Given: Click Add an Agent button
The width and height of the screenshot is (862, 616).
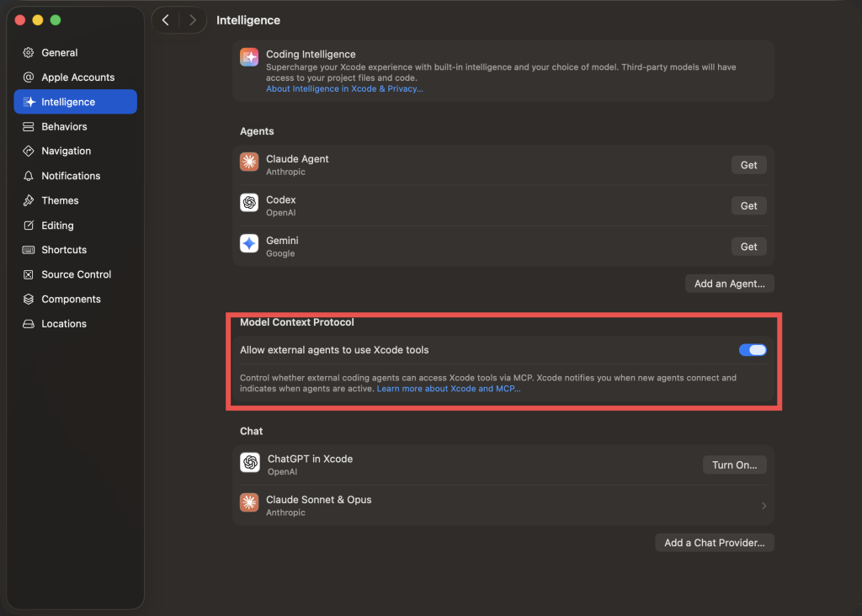Looking at the screenshot, I should click(730, 284).
